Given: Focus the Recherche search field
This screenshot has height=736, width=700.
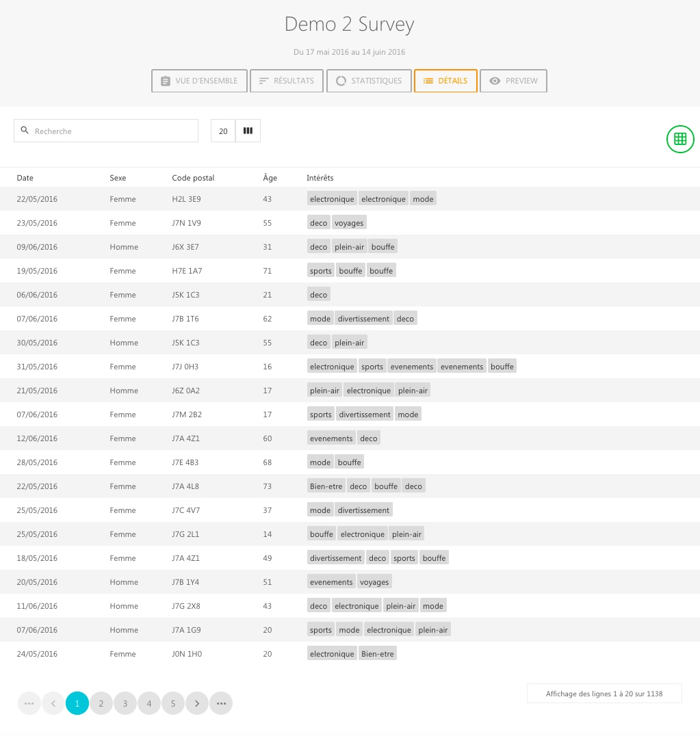Looking at the screenshot, I should coord(113,131).
